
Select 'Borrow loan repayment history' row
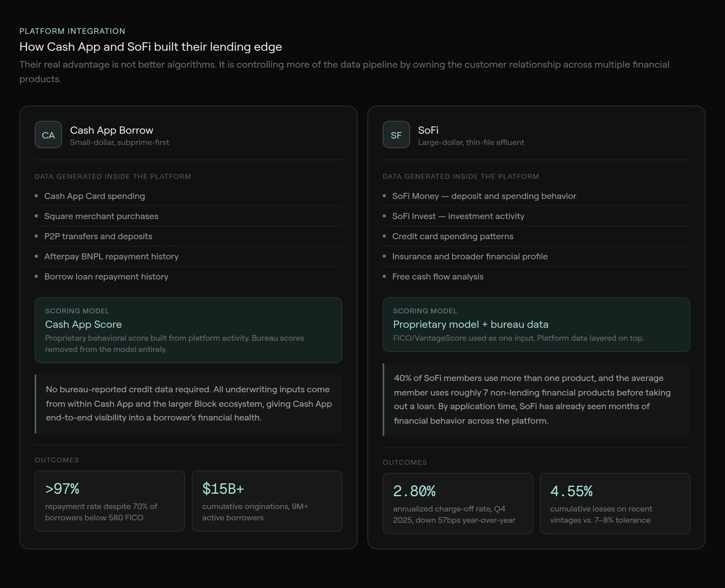click(x=188, y=277)
